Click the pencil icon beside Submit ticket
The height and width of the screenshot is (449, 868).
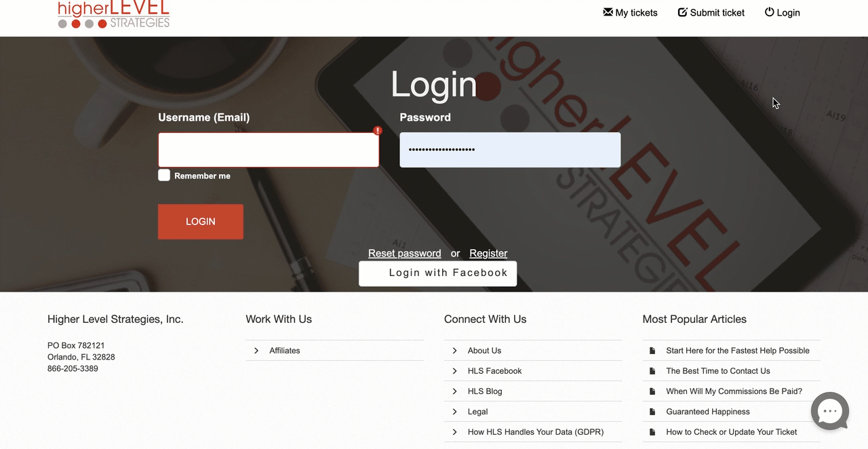click(683, 12)
